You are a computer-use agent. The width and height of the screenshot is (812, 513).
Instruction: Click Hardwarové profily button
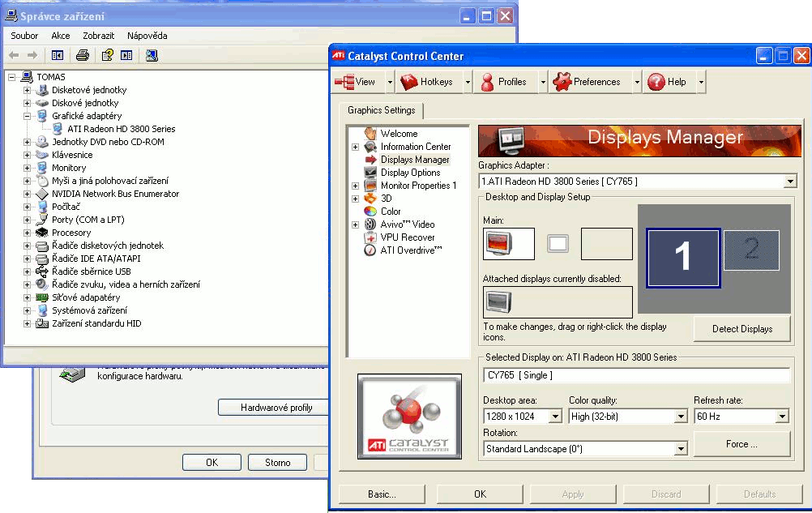274,408
